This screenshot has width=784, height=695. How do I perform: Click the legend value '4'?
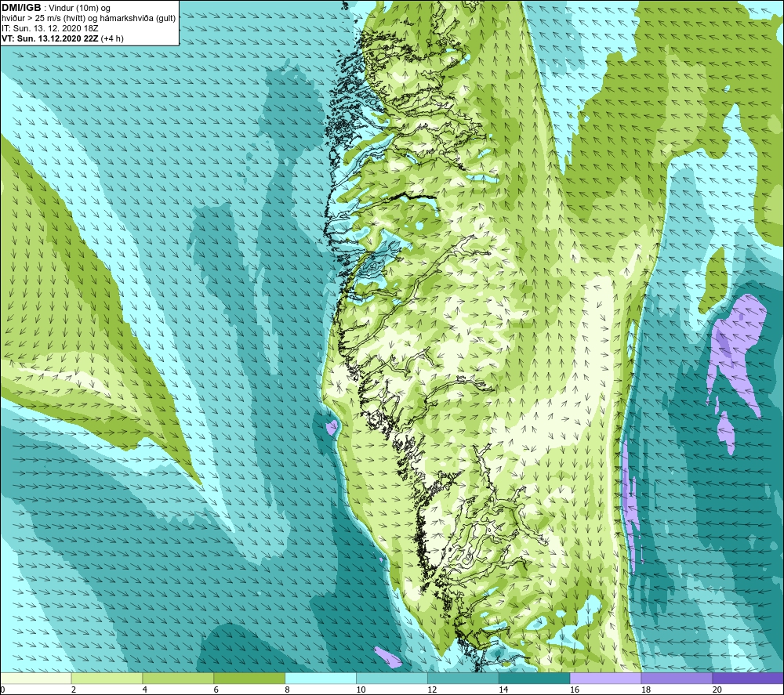tap(144, 690)
